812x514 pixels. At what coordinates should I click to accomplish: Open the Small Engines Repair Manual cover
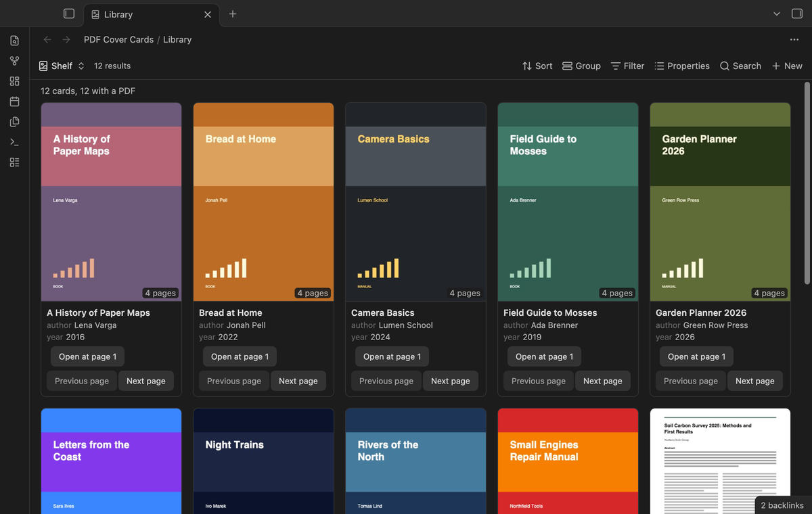tap(568, 461)
